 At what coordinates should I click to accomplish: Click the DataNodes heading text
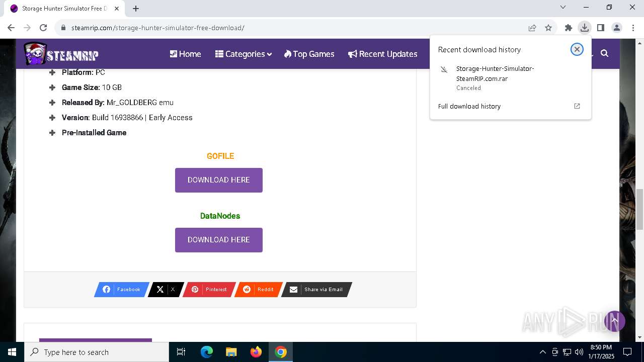coord(220,216)
